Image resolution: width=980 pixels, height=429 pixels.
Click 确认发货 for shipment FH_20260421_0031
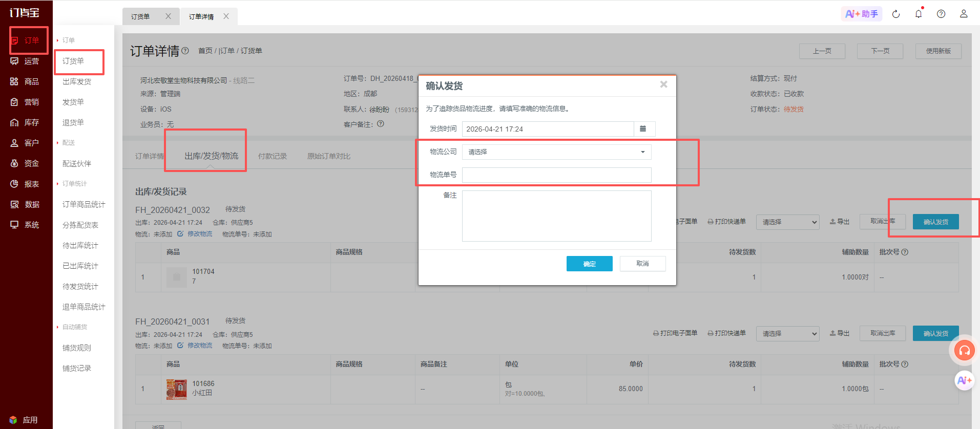[x=935, y=333]
